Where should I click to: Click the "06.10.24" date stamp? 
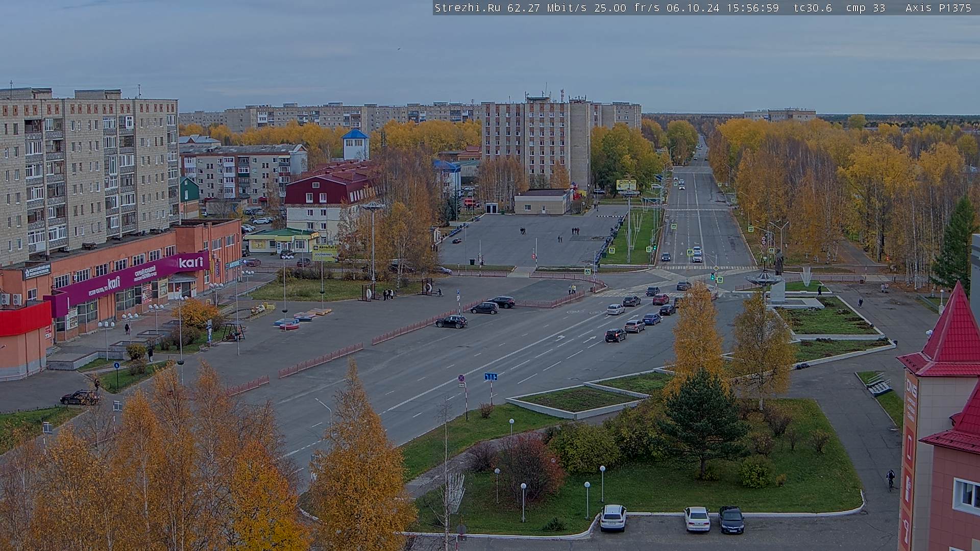click(x=693, y=8)
